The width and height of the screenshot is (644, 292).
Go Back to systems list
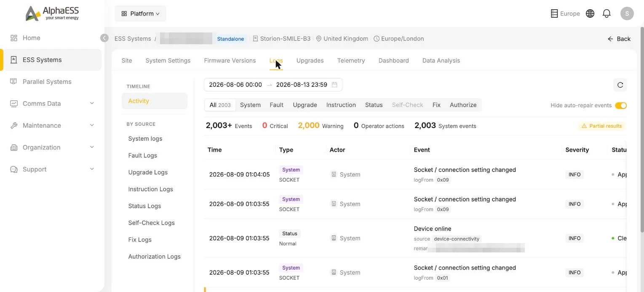619,39
